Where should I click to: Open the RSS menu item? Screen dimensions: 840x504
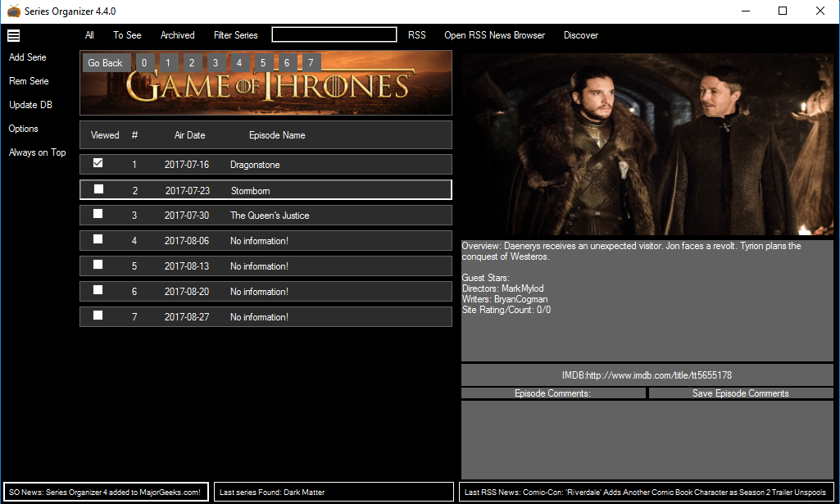click(417, 35)
